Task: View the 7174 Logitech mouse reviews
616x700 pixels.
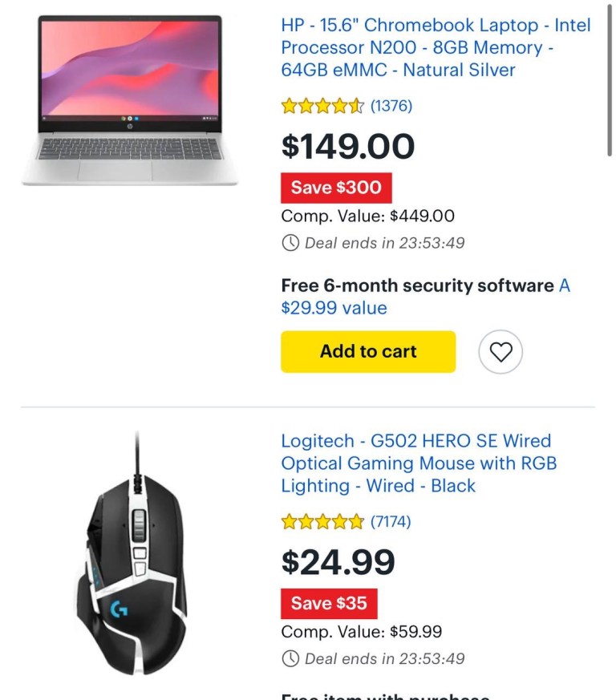Action: click(391, 522)
